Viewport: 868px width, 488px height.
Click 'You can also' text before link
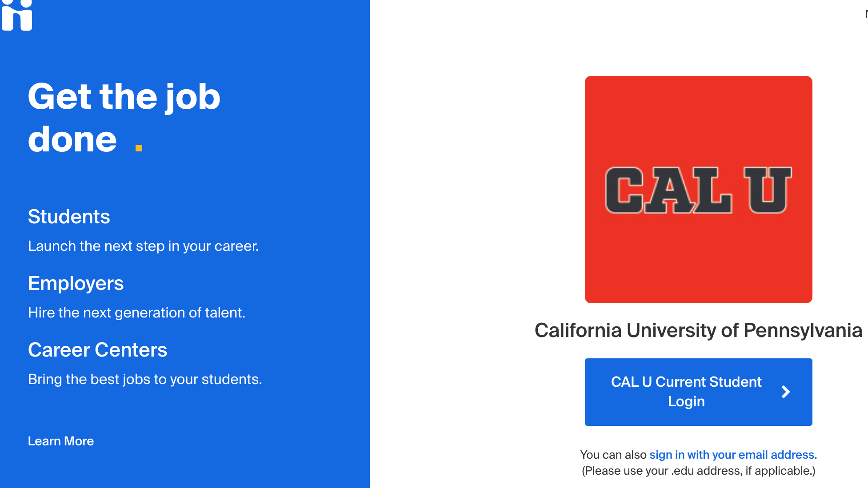(x=613, y=455)
